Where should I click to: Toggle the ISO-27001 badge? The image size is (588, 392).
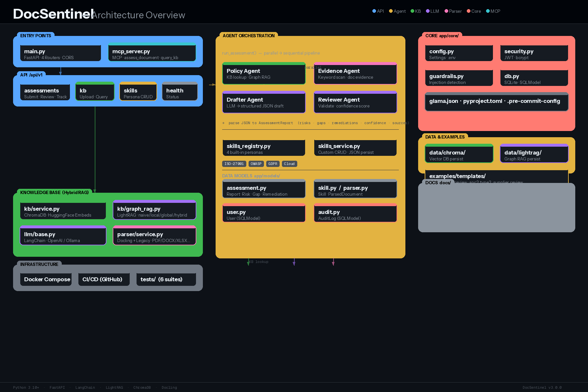click(234, 164)
